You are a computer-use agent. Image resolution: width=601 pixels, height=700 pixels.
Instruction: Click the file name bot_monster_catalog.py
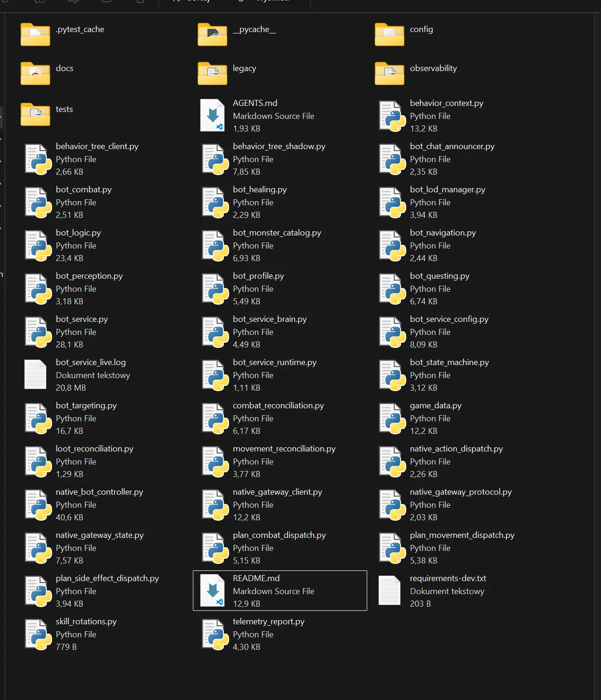point(277,233)
